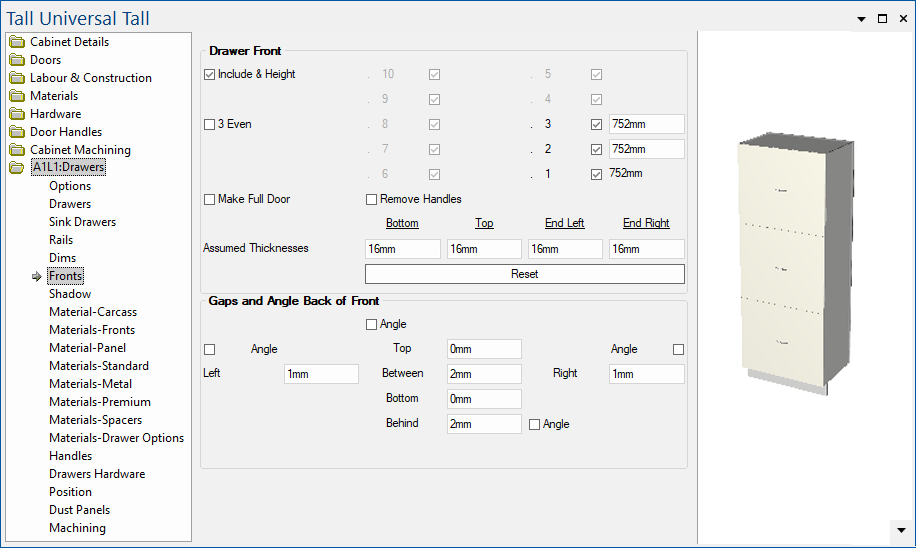Collapse the A1L1:Drawers folder icon
Viewport: 916px width, 548px height.
(x=17, y=168)
